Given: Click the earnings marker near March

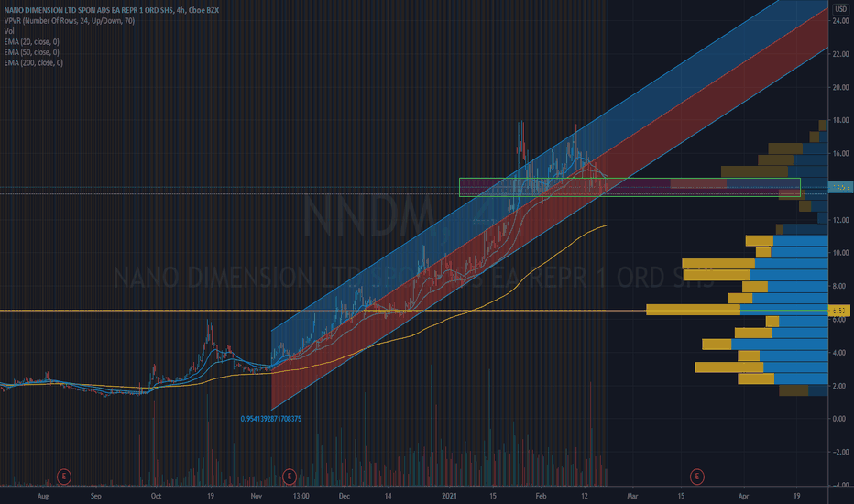Looking at the screenshot, I should coord(696,477).
